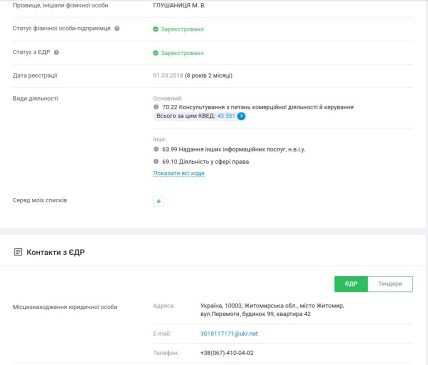Viewport: 428px width, 365px height.
Task: Open the 43 351 KVED count link
Action: click(x=226, y=116)
